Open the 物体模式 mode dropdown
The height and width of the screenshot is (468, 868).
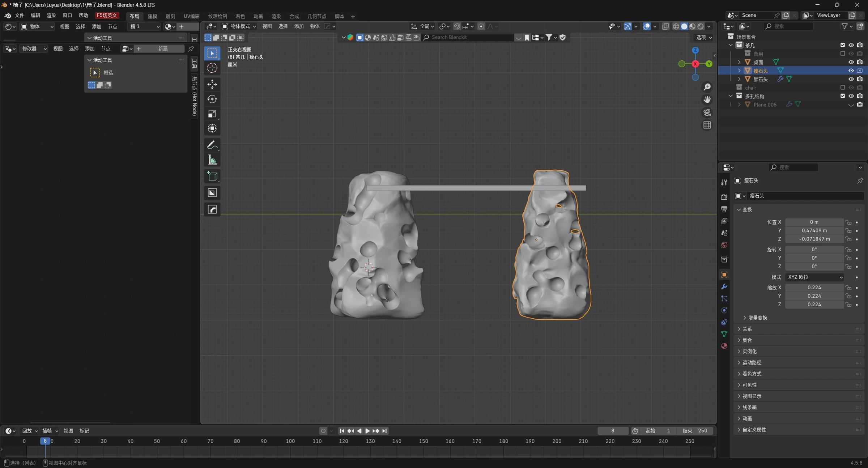[239, 26]
